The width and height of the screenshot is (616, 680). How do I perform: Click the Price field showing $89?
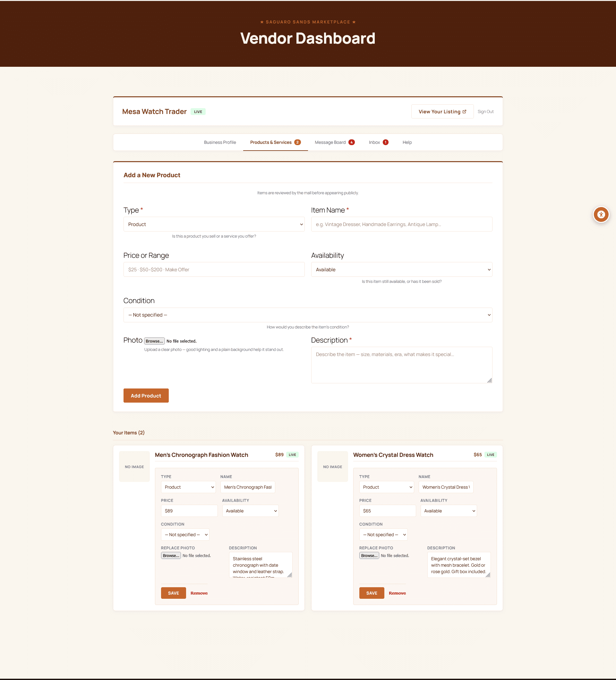(x=189, y=511)
